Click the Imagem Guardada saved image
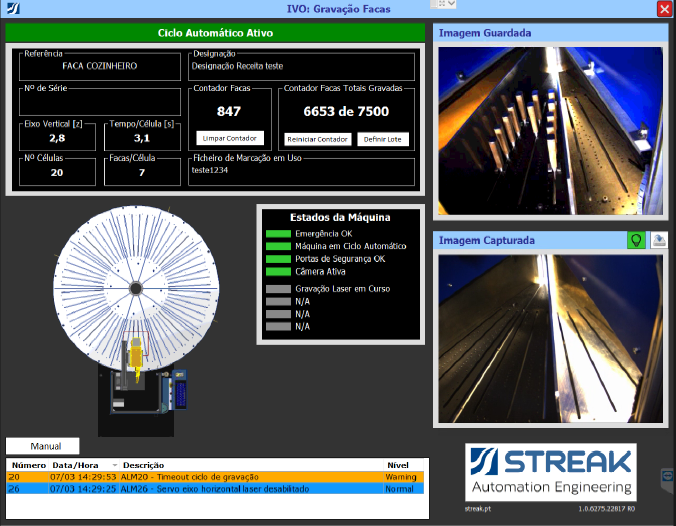 click(551, 130)
